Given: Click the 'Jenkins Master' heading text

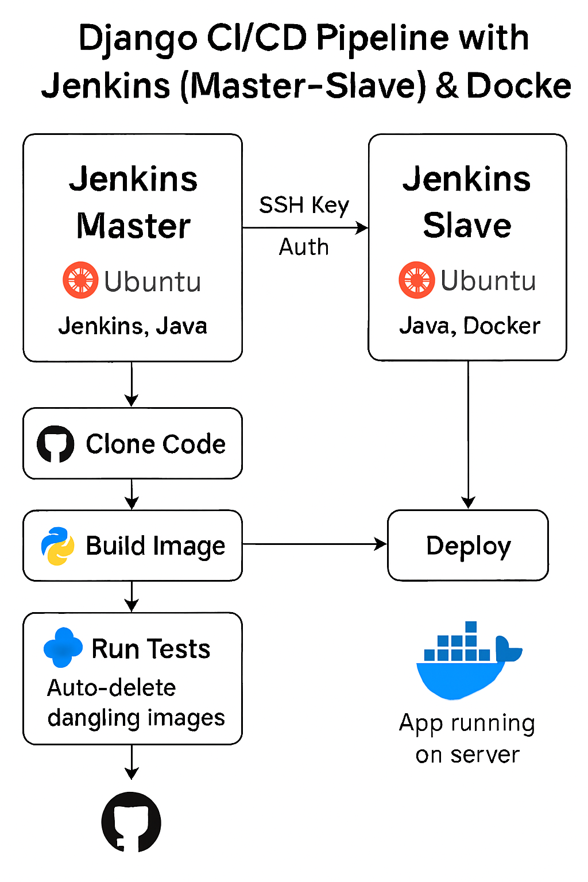Looking at the screenshot, I should (x=133, y=202).
